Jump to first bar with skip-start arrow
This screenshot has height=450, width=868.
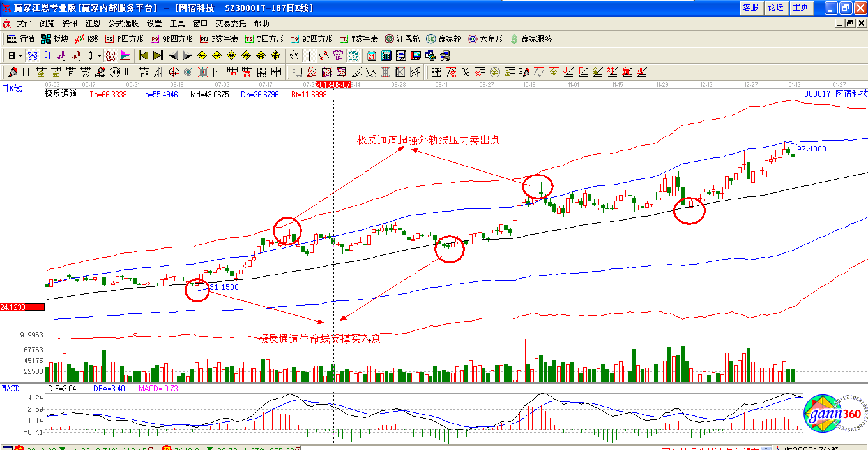(x=143, y=56)
